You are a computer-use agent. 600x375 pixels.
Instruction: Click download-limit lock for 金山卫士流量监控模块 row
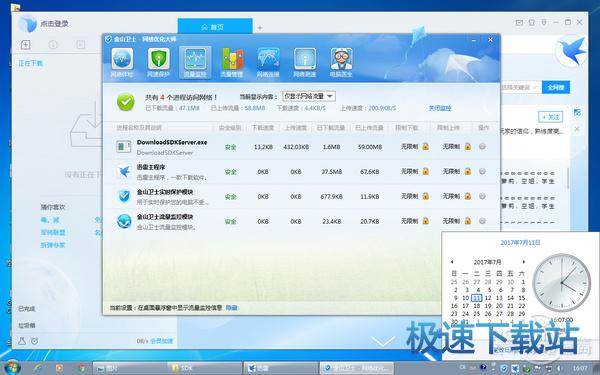pos(426,221)
